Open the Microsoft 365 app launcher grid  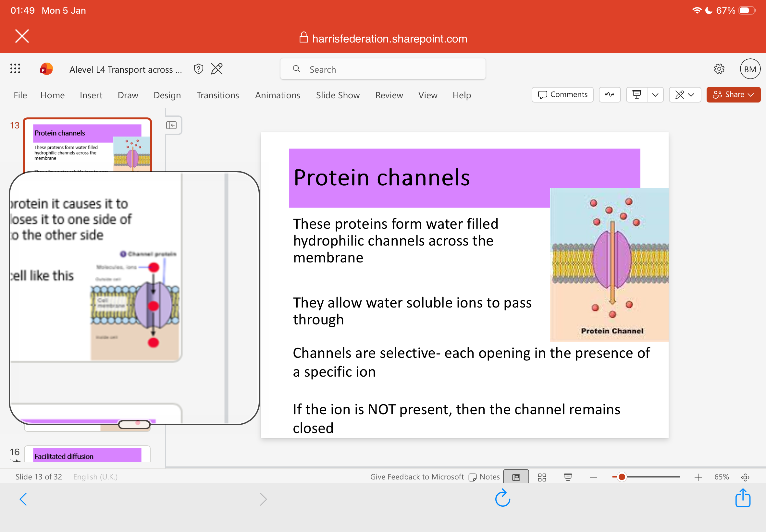(x=15, y=69)
